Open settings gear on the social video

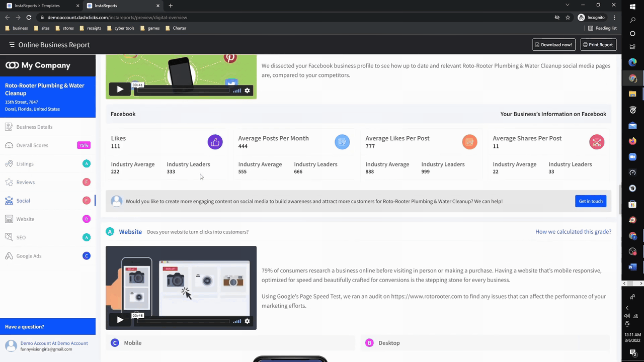(247, 90)
